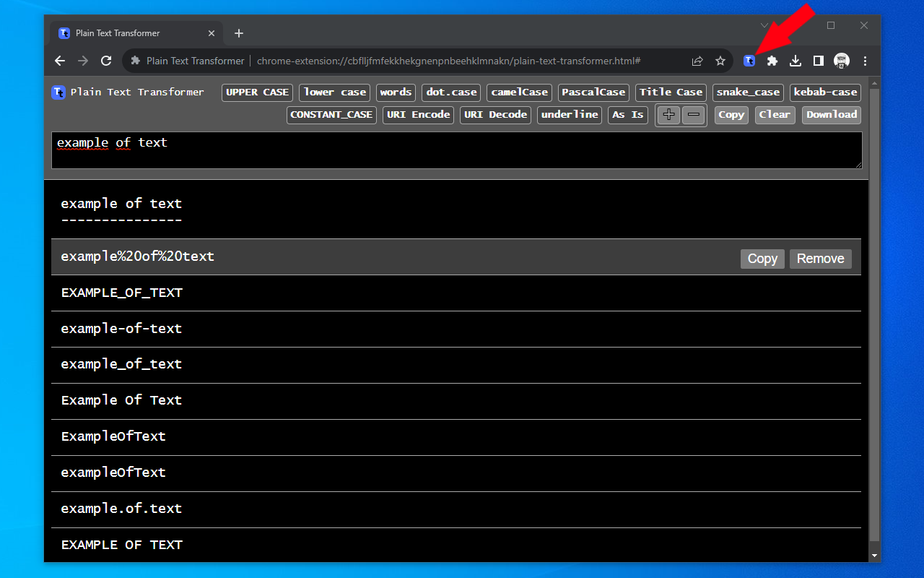Reload the page

[106, 61]
